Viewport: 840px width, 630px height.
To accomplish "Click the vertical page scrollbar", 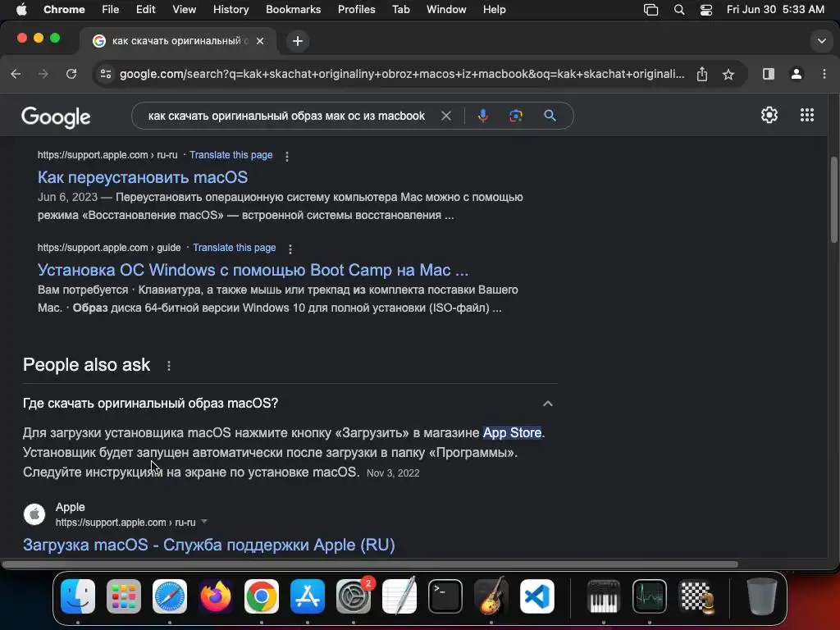I will pyautogui.click(x=834, y=199).
